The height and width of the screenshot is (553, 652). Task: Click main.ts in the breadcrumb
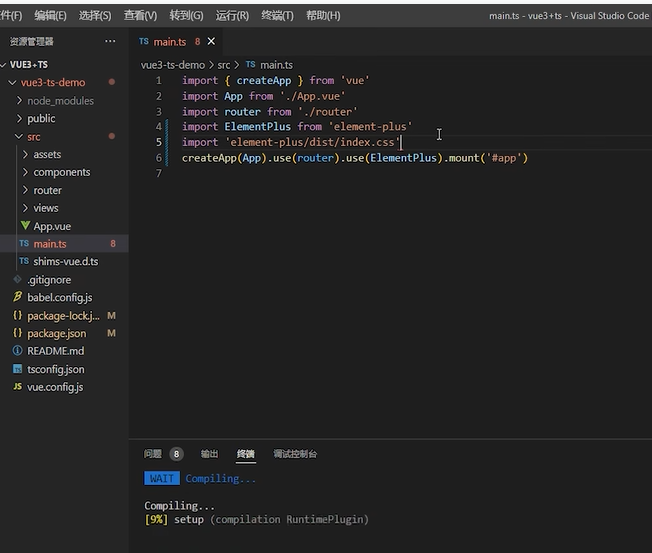(276, 65)
